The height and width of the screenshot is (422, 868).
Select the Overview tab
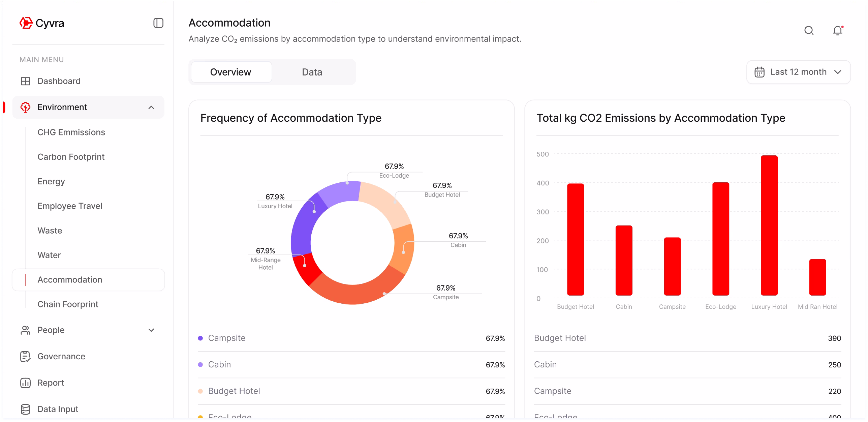(x=231, y=72)
